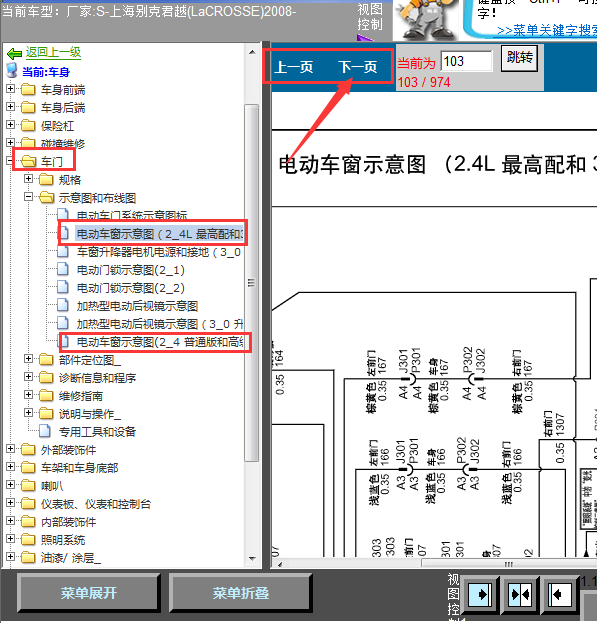597x623 pixels.
Task: Open the 返回上一级 link
Action: [53, 52]
